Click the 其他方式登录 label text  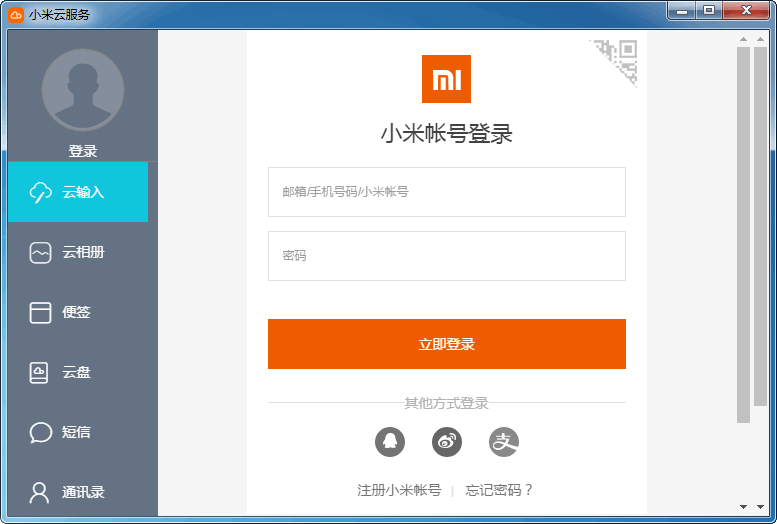(446, 403)
